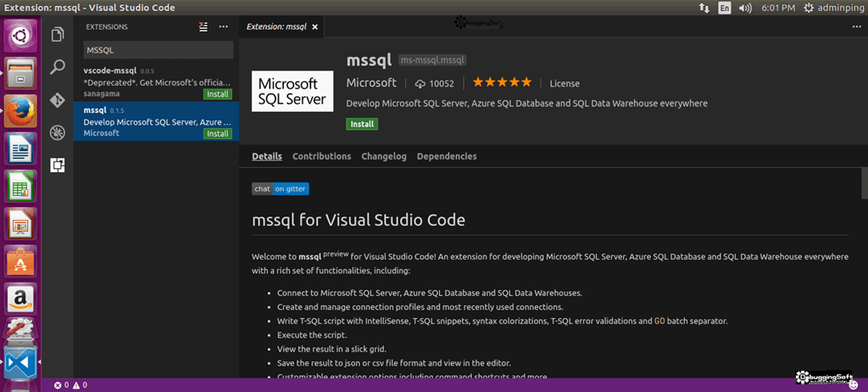Click the Microsoft publisher name on details page
The image size is (868, 392).
tap(371, 83)
